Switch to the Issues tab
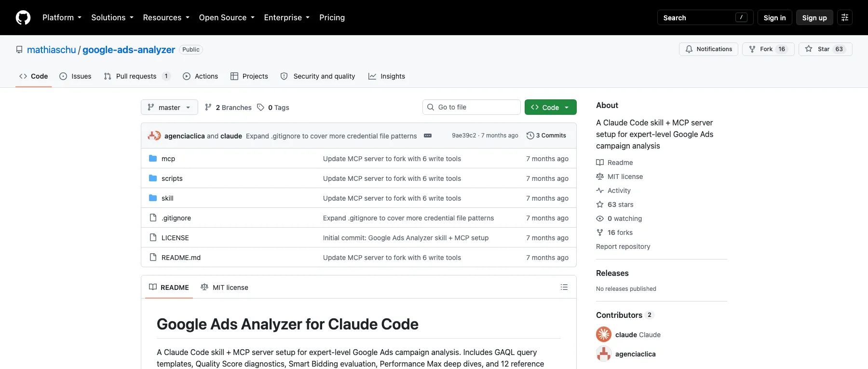Image resolution: width=868 pixels, height=369 pixels. point(75,76)
